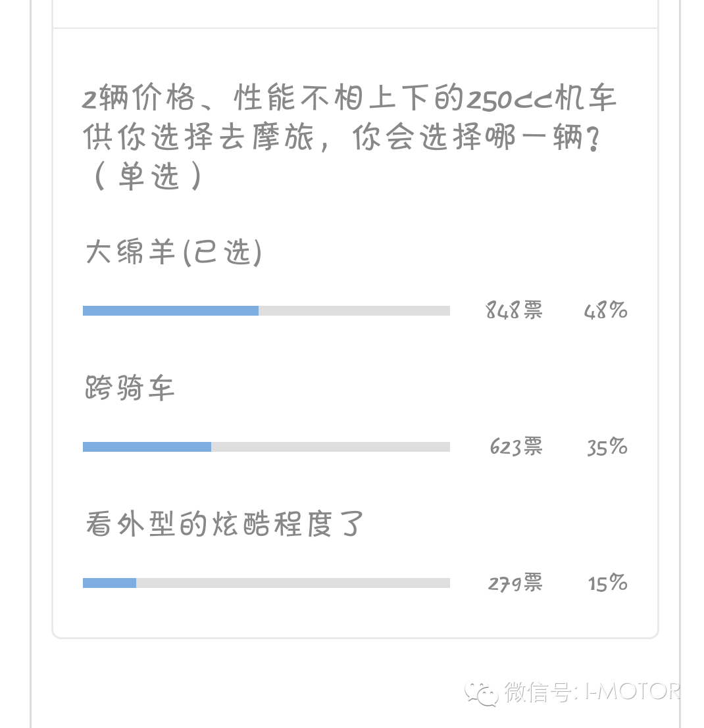Click the blue bar for 看外型的炫酷程度了

pos(109,583)
